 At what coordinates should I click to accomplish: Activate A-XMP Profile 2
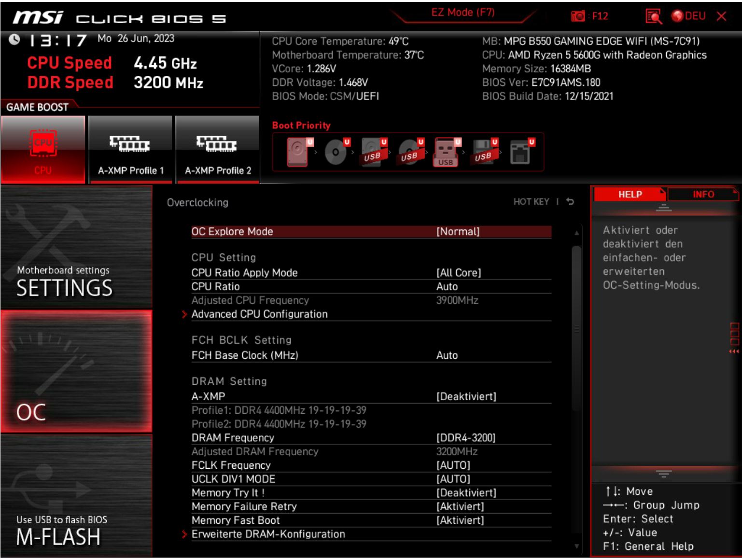(218, 149)
